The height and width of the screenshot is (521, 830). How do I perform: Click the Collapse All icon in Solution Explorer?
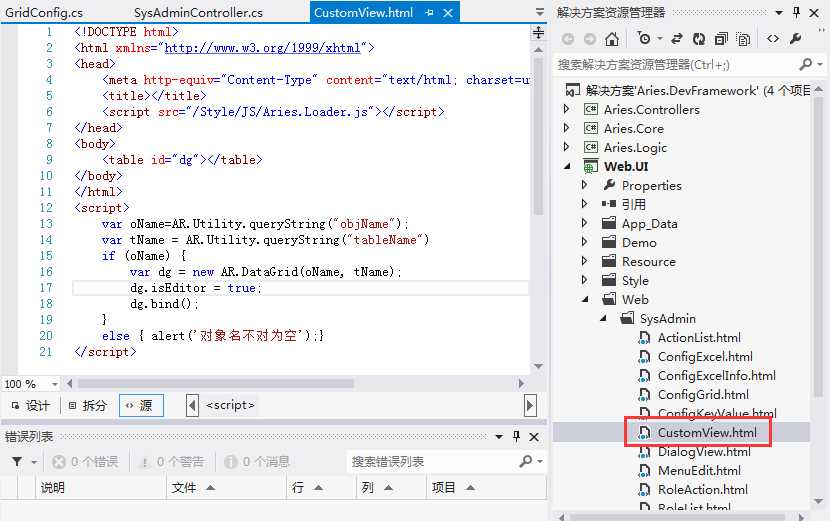coord(721,39)
